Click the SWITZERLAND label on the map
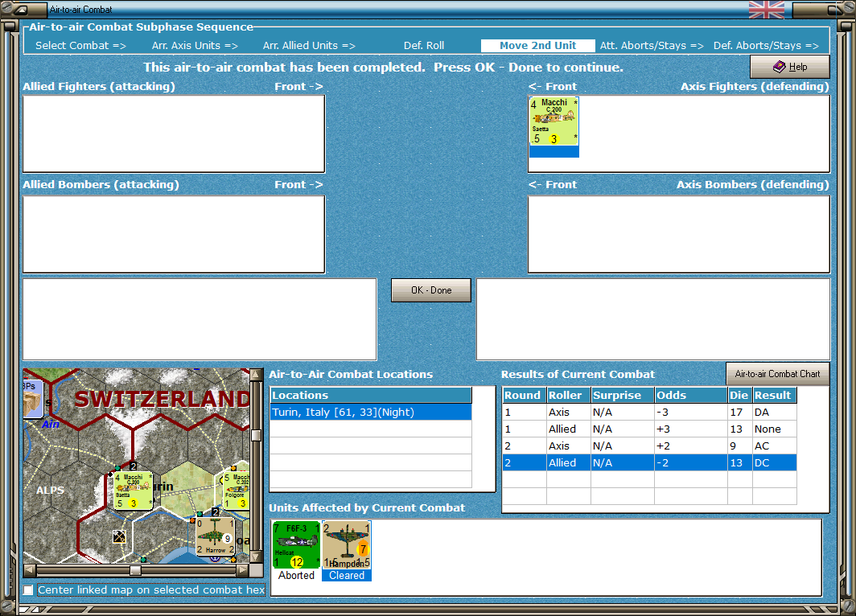 pyautogui.click(x=163, y=399)
